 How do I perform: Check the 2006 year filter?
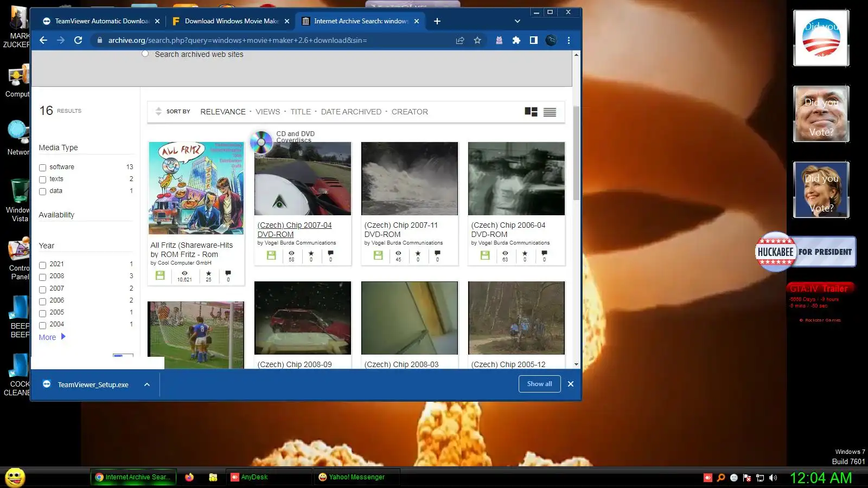click(42, 301)
